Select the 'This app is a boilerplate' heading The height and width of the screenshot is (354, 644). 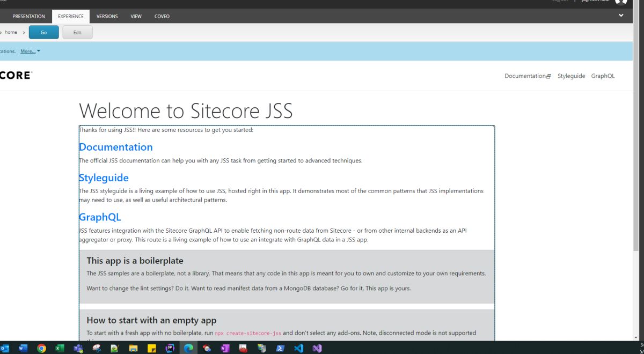point(135,261)
